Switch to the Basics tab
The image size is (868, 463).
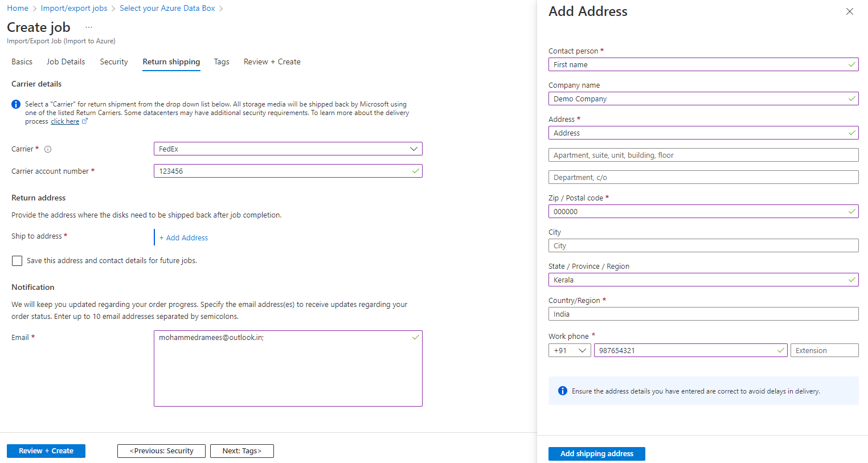[x=22, y=62]
